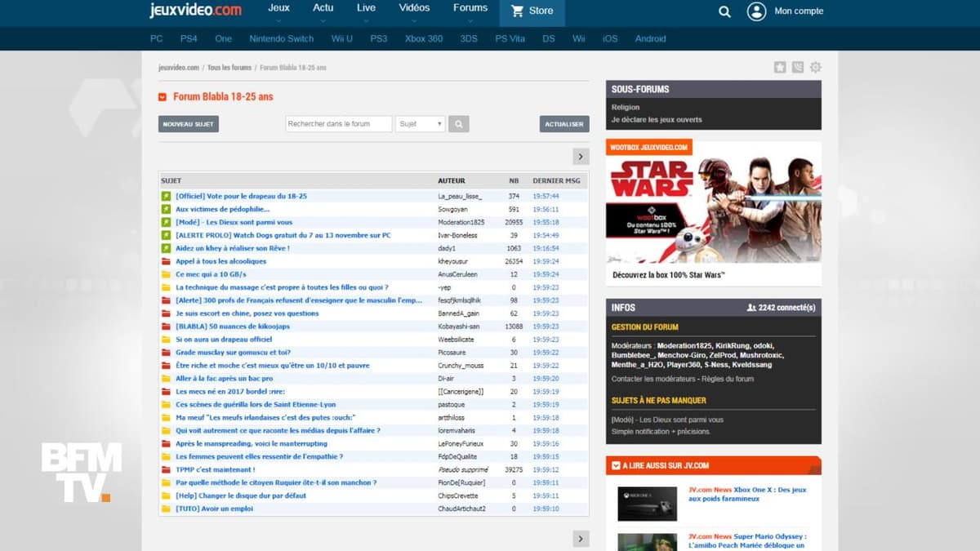This screenshot has height=551, width=980.
Task: Open the Religion sub-forum link
Action: pyautogui.click(x=626, y=107)
